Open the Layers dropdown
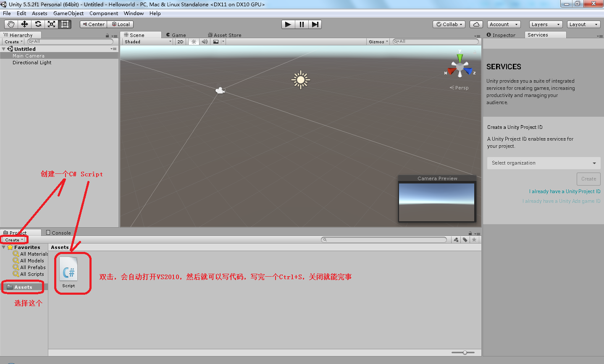 pyautogui.click(x=545, y=24)
